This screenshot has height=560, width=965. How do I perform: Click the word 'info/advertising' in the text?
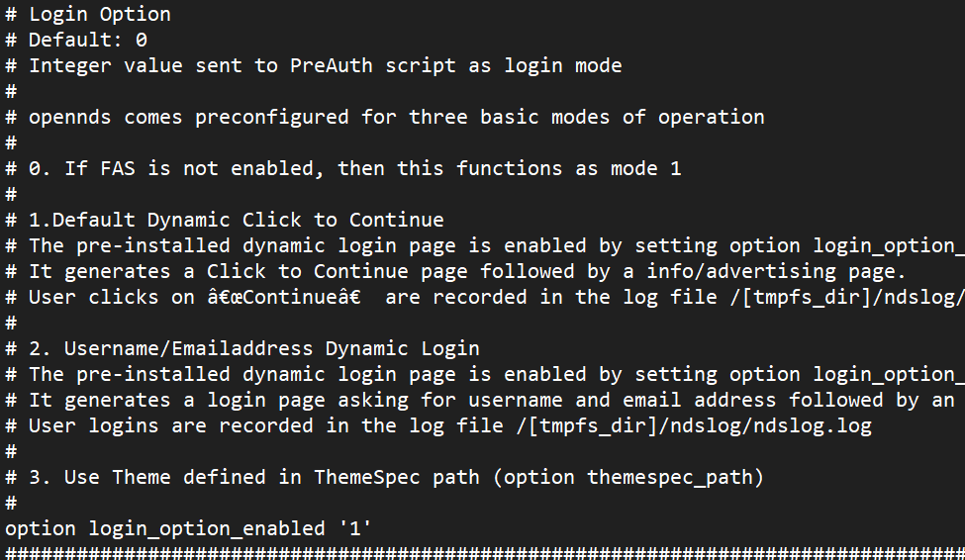click(741, 271)
